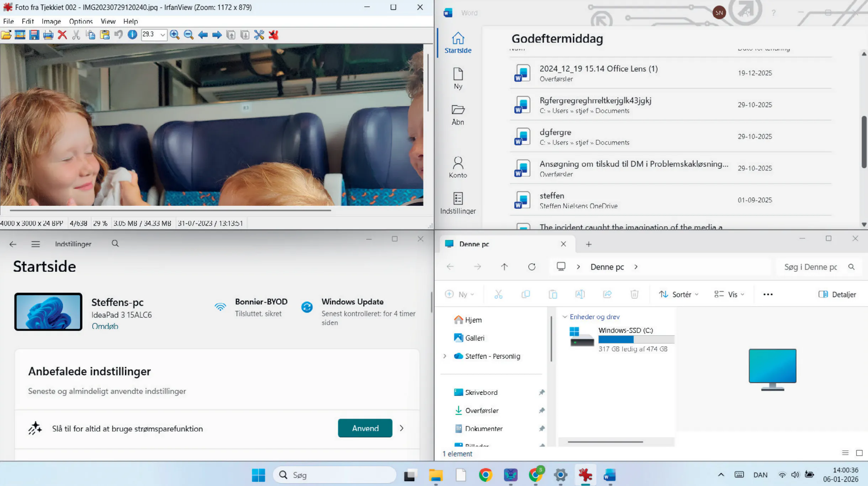Click the red delete X toolbar icon
868x486 pixels.
[x=62, y=35]
